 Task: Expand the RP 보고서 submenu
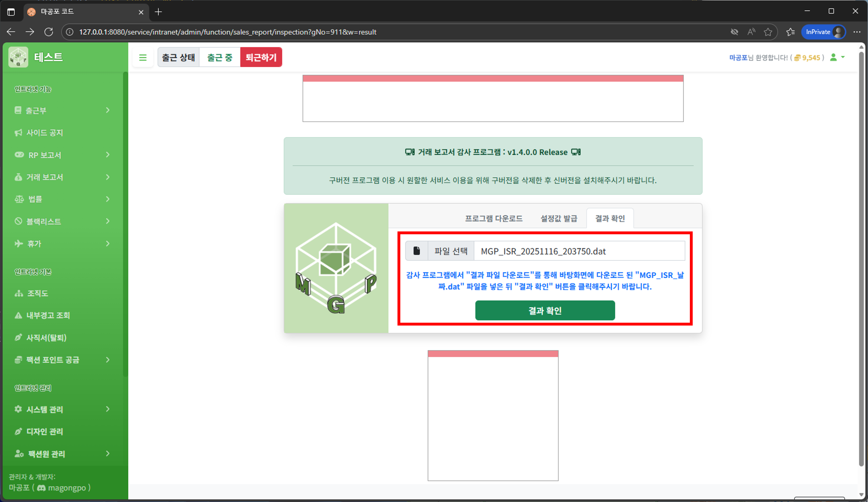click(108, 155)
